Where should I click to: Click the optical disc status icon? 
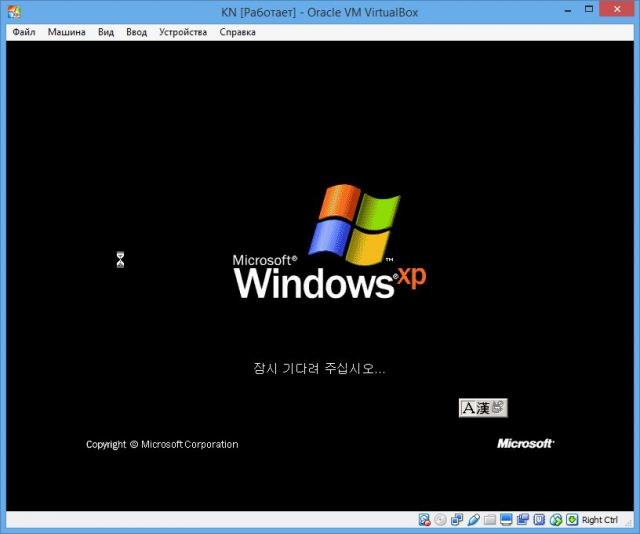tap(440, 519)
